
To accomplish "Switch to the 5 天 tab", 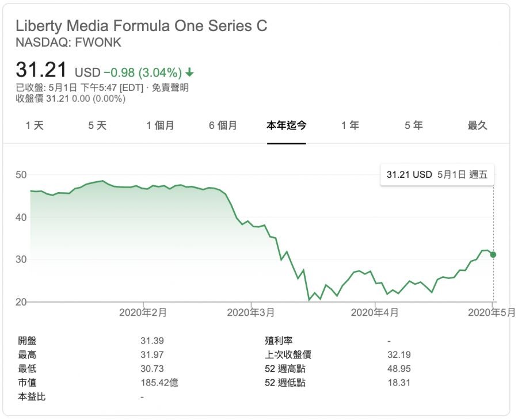I will pyautogui.click(x=97, y=125).
